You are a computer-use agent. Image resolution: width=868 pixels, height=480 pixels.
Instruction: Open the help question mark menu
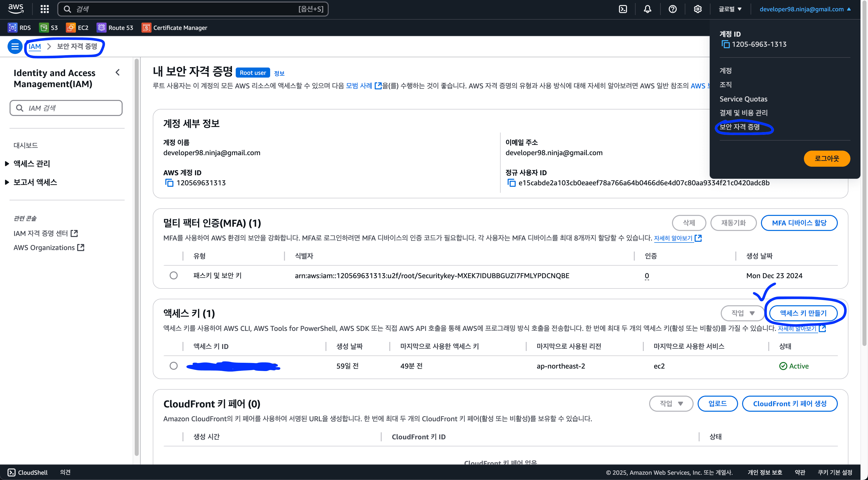point(672,9)
